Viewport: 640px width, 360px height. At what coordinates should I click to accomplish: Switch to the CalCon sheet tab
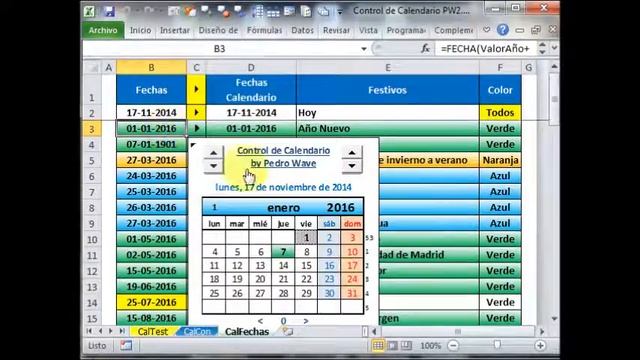point(197,331)
